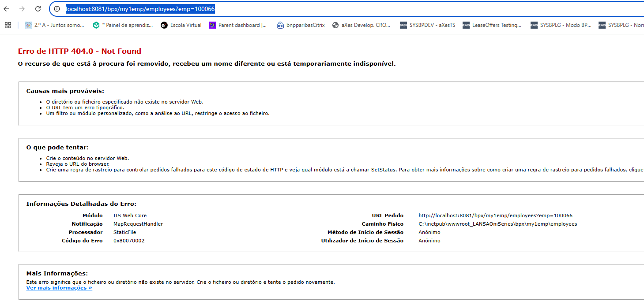This screenshot has height=301, width=644.
Task: Open the SYSBPDEV - aXesTS bookmark
Action: tap(427, 25)
